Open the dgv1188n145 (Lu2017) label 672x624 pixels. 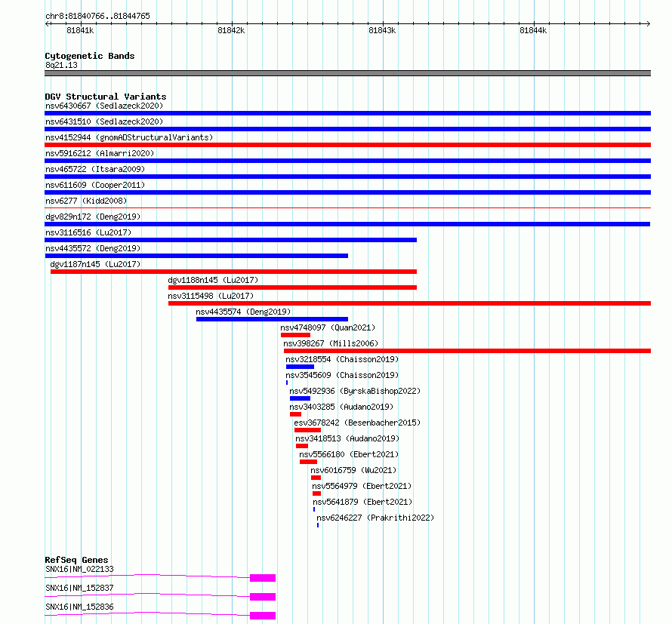pyautogui.click(x=213, y=280)
